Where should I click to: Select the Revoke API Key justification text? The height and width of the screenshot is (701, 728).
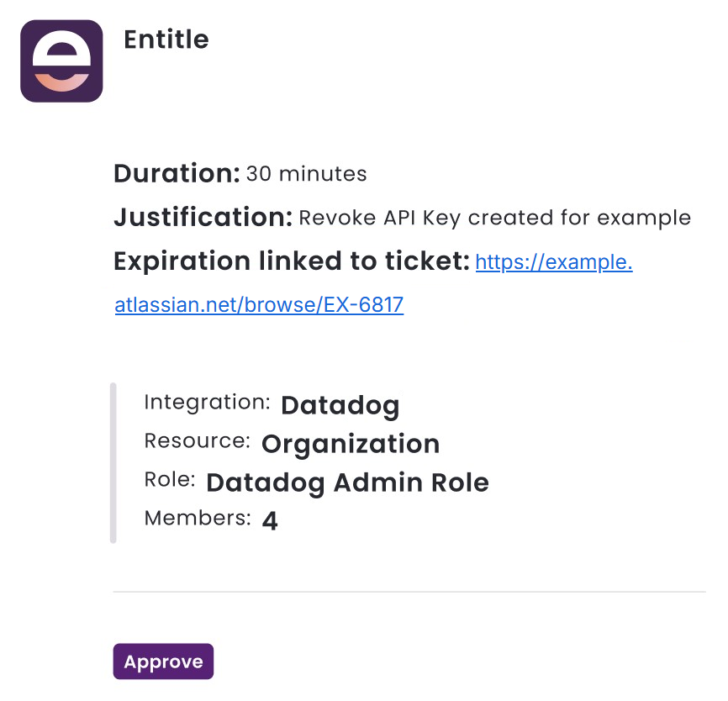pyautogui.click(x=494, y=218)
